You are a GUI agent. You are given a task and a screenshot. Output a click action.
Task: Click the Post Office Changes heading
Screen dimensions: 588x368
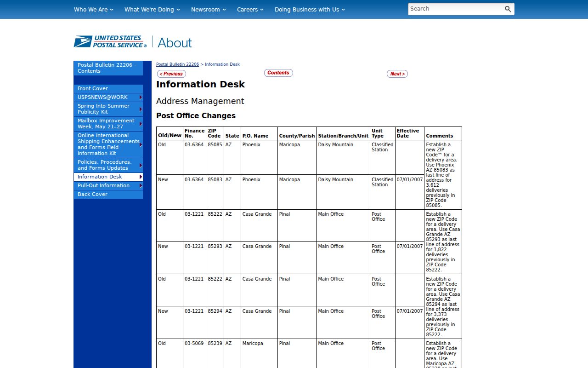196,115
